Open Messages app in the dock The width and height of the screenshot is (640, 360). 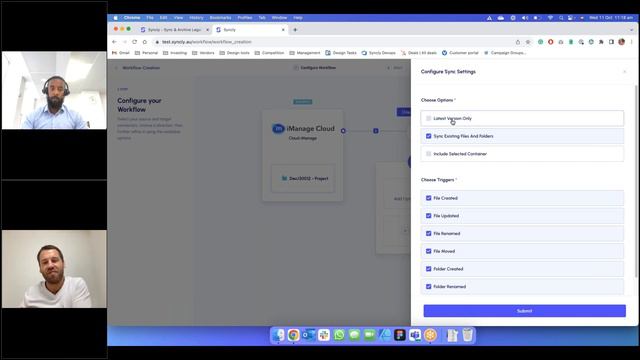pos(354,335)
